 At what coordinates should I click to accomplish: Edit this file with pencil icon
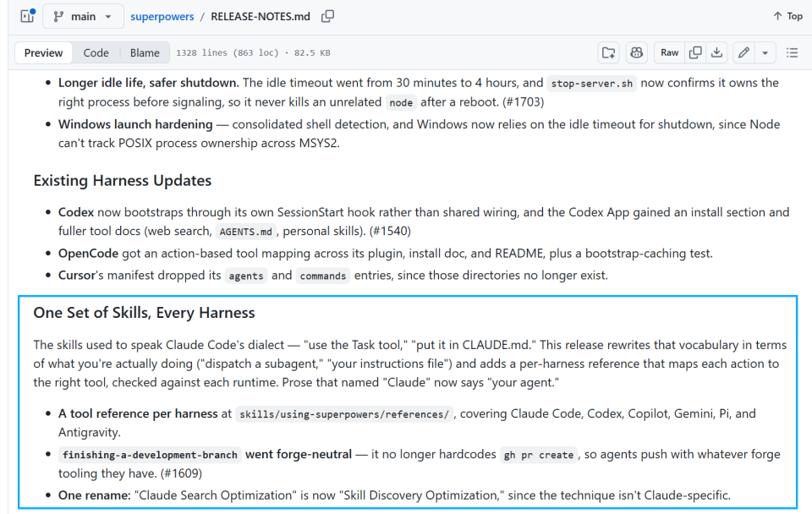pyautogui.click(x=743, y=52)
